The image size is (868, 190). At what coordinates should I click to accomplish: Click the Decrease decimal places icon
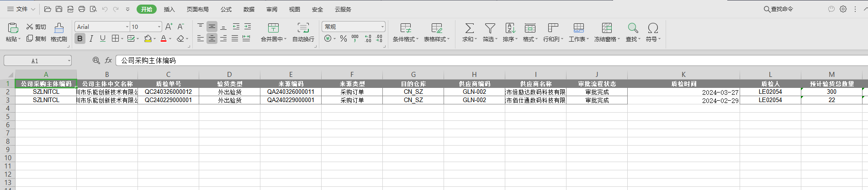[x=379, y=38]
